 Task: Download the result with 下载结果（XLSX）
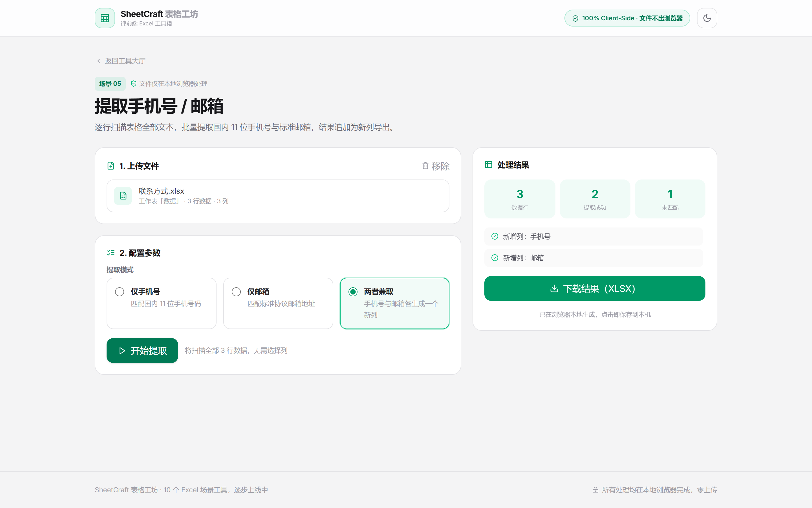595,288
